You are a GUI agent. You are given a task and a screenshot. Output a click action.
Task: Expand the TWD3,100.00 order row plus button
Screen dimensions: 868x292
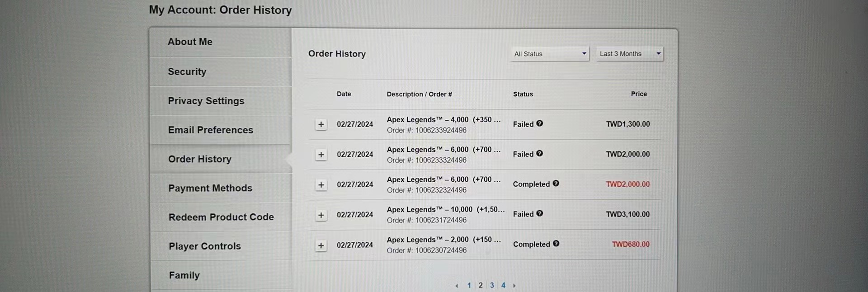(321, 215)
